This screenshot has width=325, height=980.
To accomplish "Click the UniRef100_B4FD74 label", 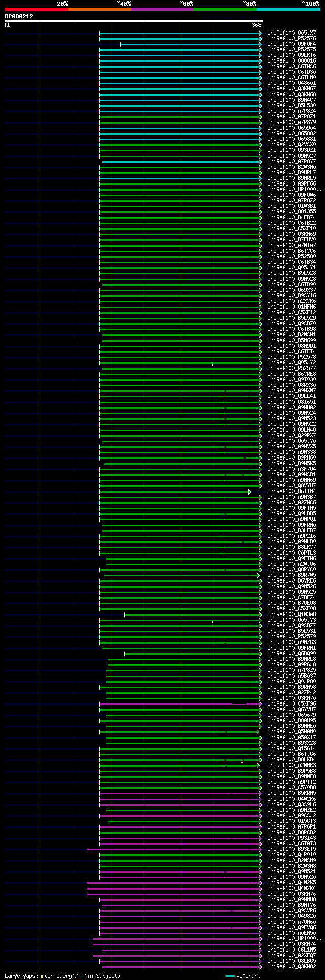I will coord(291,218).
